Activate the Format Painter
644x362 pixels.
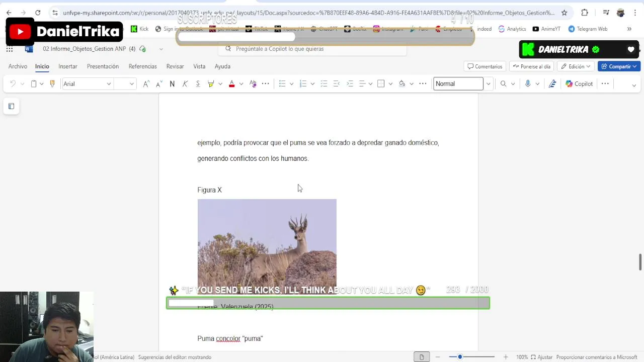pos(52,84)
